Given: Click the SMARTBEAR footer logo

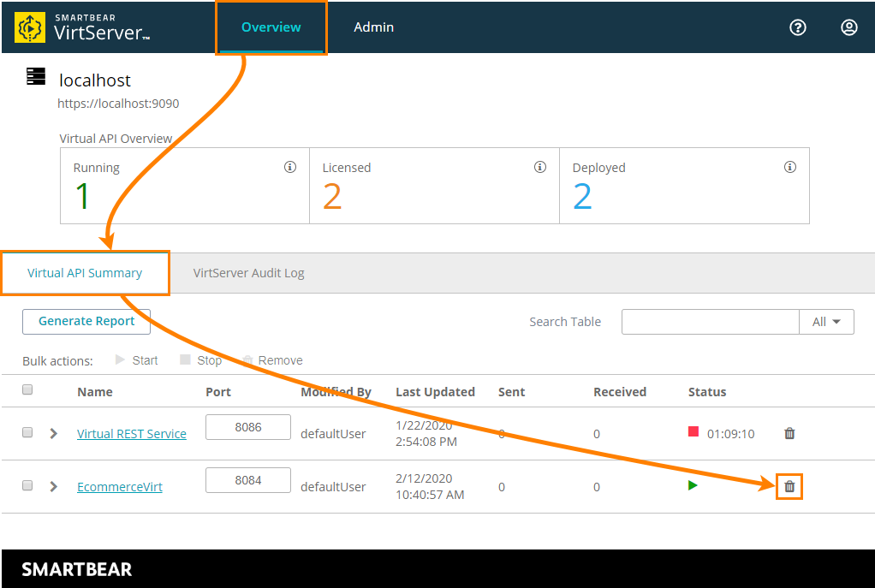Looking at the screenshot, I should pyautogui.click(x=77, y=569).
